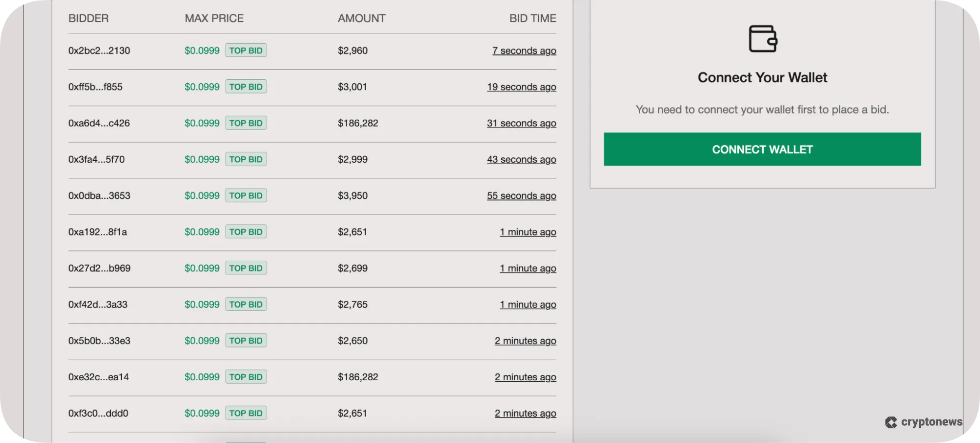
Task: Select bidder address 0xff5b...f855
Action: coord(96,87)
